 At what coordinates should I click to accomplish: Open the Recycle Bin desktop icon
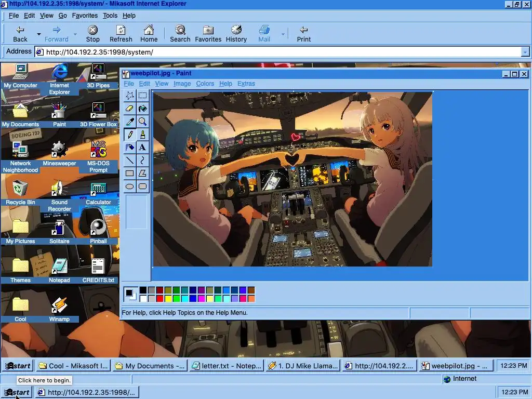[x=20, y=192]
